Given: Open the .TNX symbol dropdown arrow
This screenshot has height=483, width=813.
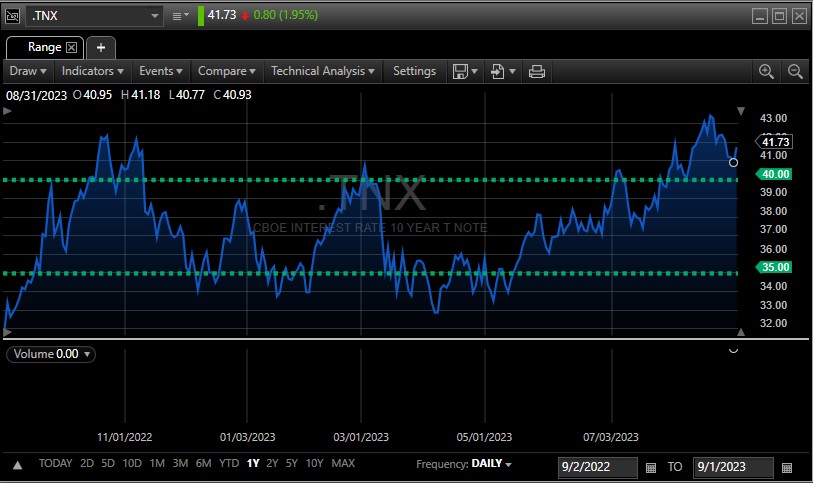Looking at the screenshot, I should [154, 16].
